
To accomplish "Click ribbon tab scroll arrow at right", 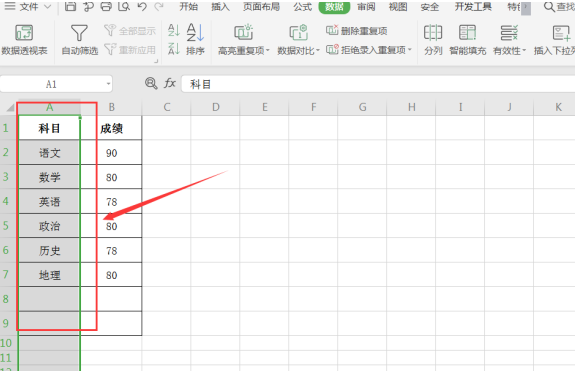I will pos(526,7).
